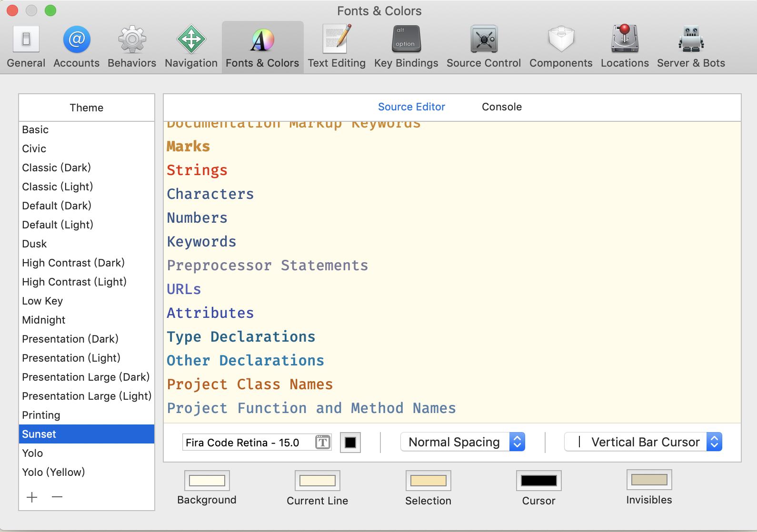757x532 pixels.
Task: Open the Behaviors preferences pane
Action: click(132, 47)
